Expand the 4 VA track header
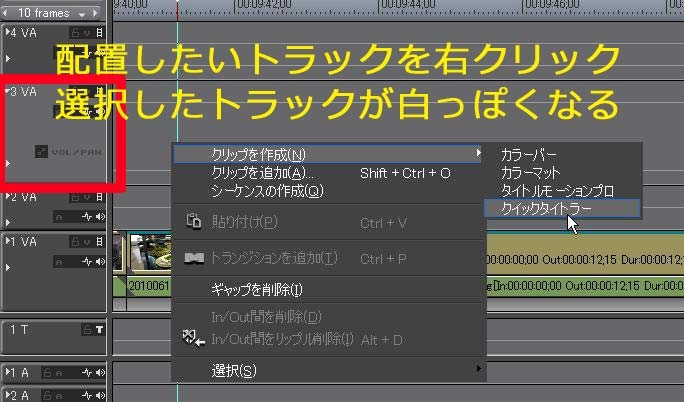This screenshot has height=402, width=684. [7, 32]
